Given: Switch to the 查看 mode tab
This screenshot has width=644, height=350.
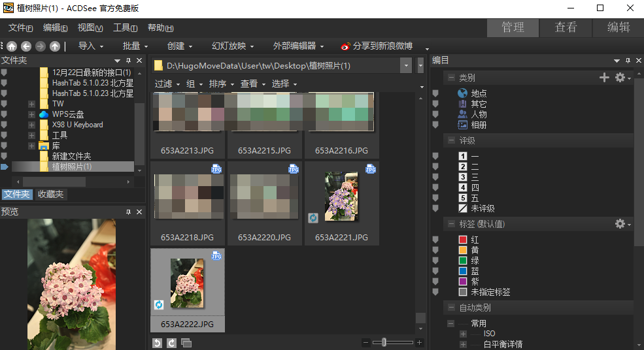Looking at the screenshot, I should pyautogui.click(x=566, y=27).
